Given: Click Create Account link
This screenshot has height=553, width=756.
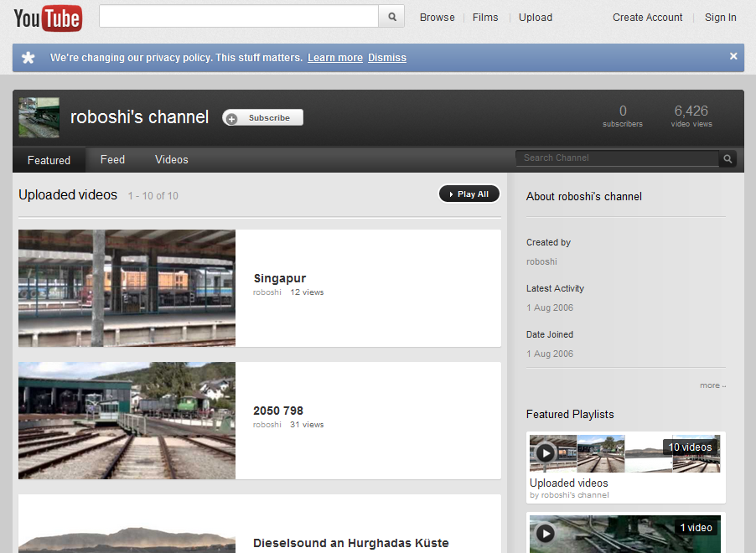Looking at the screenshot, I should (648, 18).
